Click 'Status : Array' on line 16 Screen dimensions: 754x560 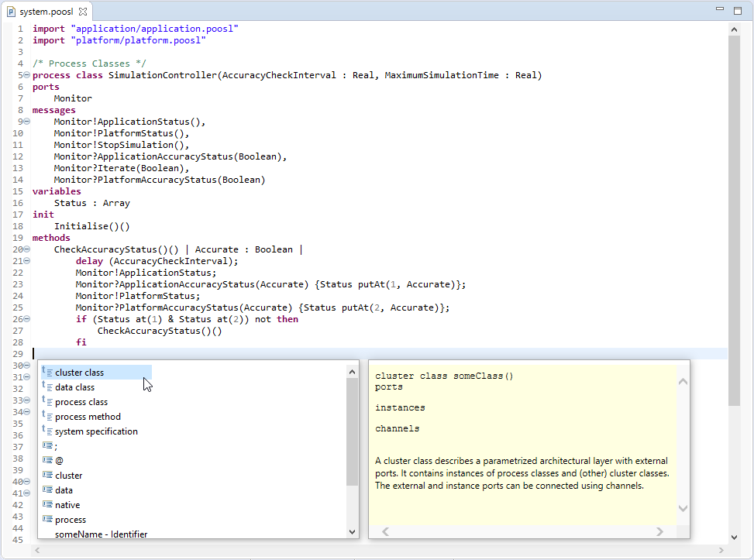(92, 203)
